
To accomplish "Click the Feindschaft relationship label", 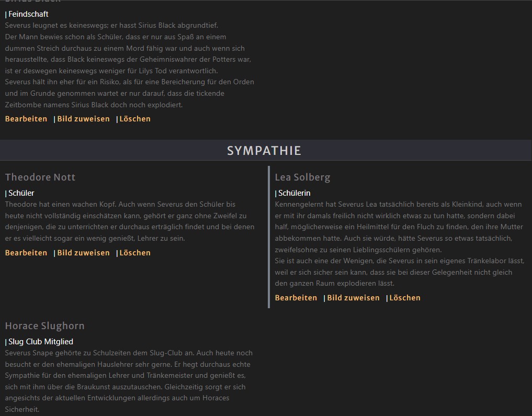I will [x=28, y=14].
